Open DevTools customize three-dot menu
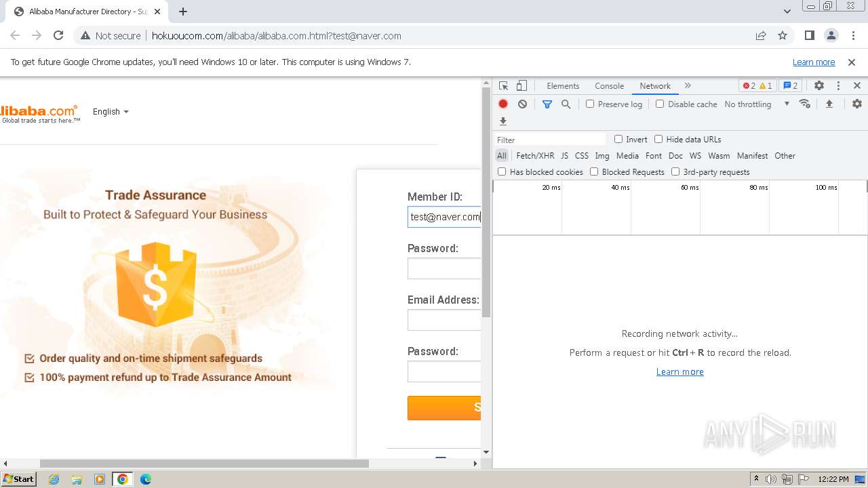868x488 pixels. 838,86
